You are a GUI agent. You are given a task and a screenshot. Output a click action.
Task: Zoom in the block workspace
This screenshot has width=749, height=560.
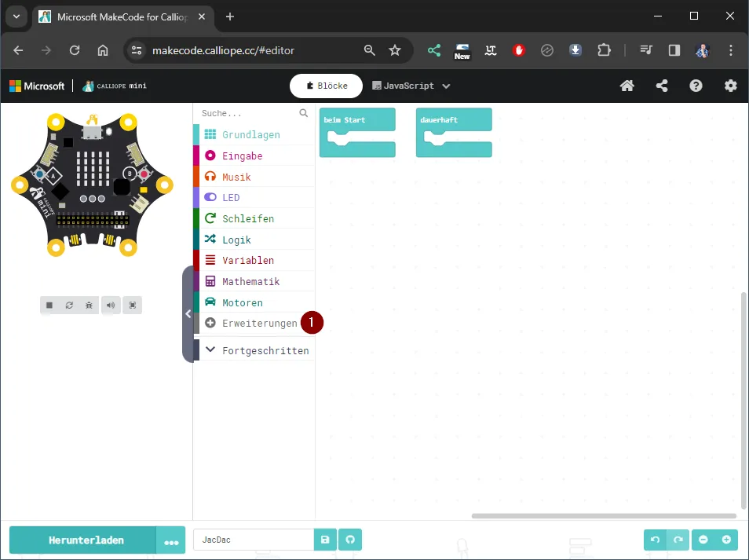tap(726, 540)
